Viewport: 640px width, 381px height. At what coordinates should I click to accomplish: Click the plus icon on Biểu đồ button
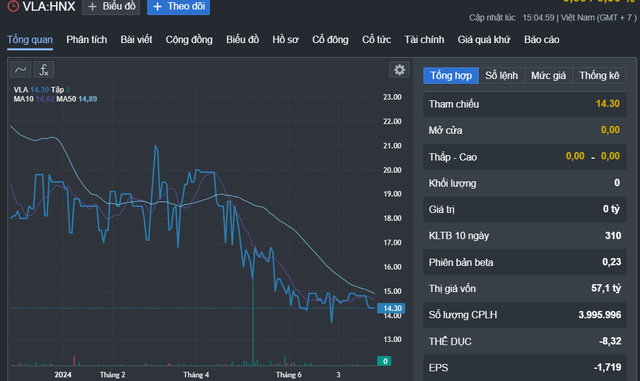(92, 7)
